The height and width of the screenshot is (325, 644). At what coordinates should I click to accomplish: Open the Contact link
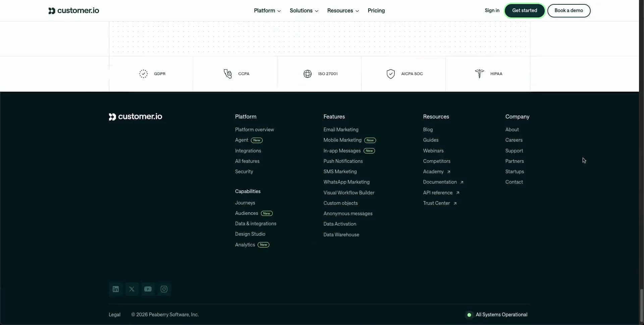514,182
